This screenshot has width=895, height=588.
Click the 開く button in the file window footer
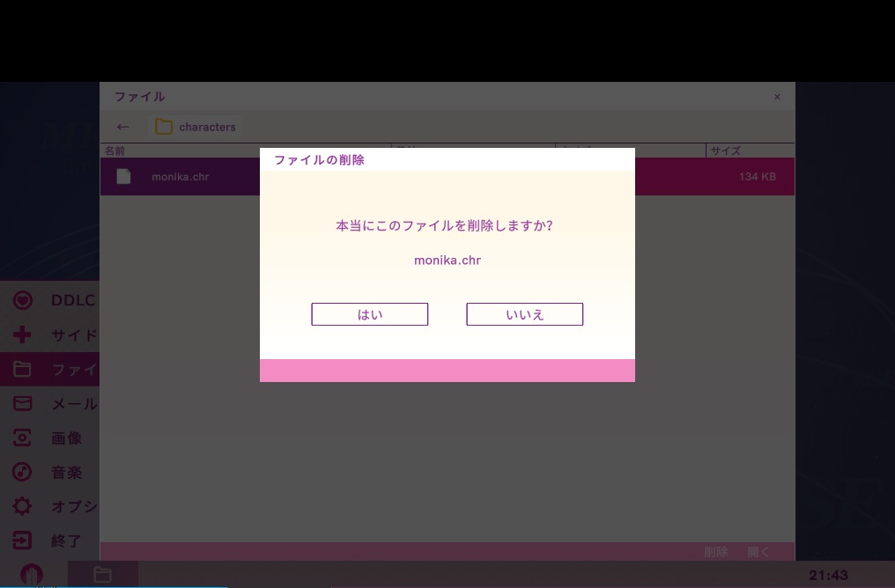tap(758, 552)
